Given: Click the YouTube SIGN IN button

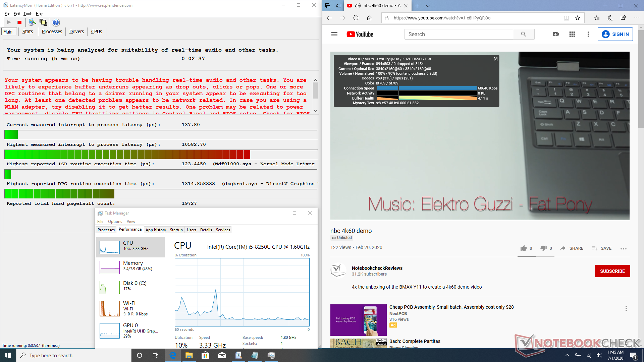Looking at the screenshot, I should (x=615, y=34).
